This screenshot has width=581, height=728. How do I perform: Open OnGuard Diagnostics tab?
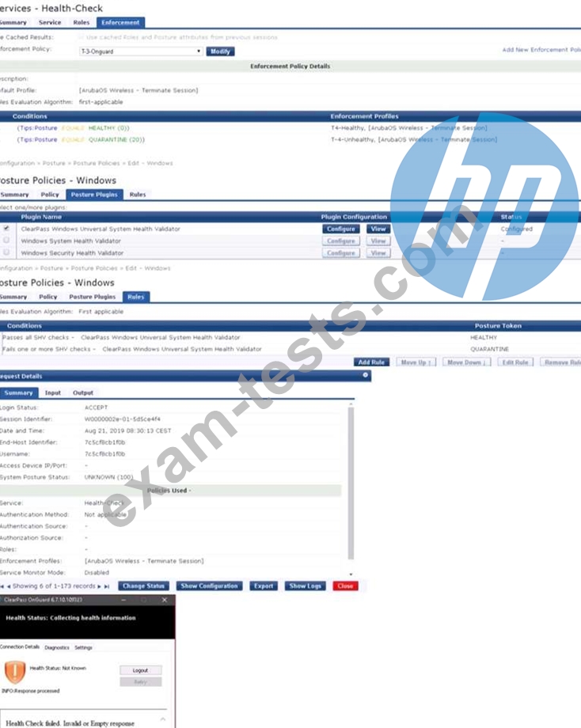tap(57, 647)
